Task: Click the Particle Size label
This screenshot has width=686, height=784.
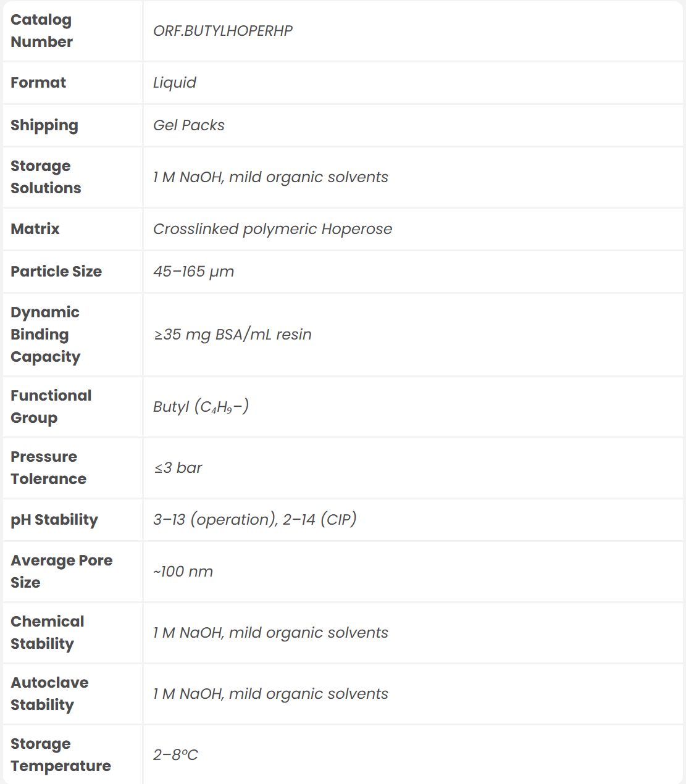Action: [56, 272]
